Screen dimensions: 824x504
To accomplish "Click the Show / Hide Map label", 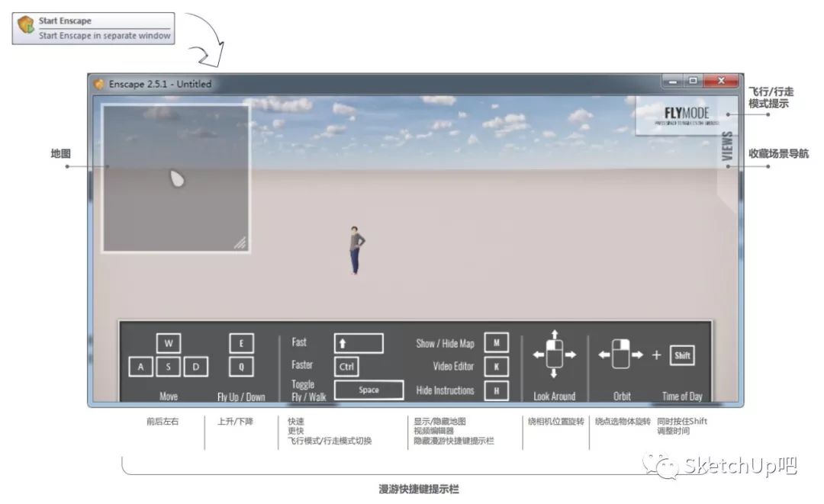I will pyautogui.click(x=445, y=343).
